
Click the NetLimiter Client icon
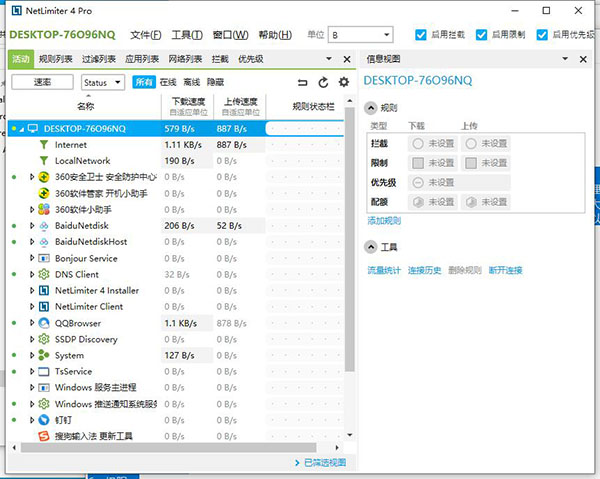44,307
